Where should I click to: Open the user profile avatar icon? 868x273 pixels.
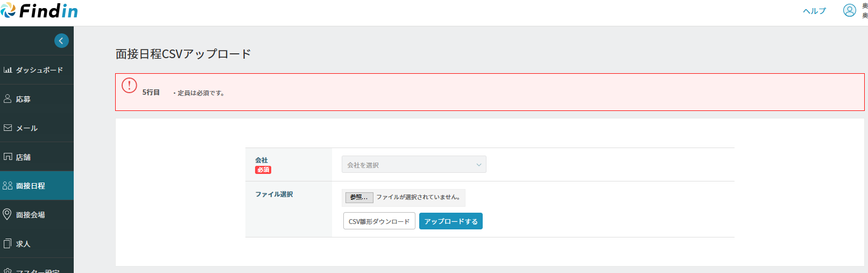point(849,11)
